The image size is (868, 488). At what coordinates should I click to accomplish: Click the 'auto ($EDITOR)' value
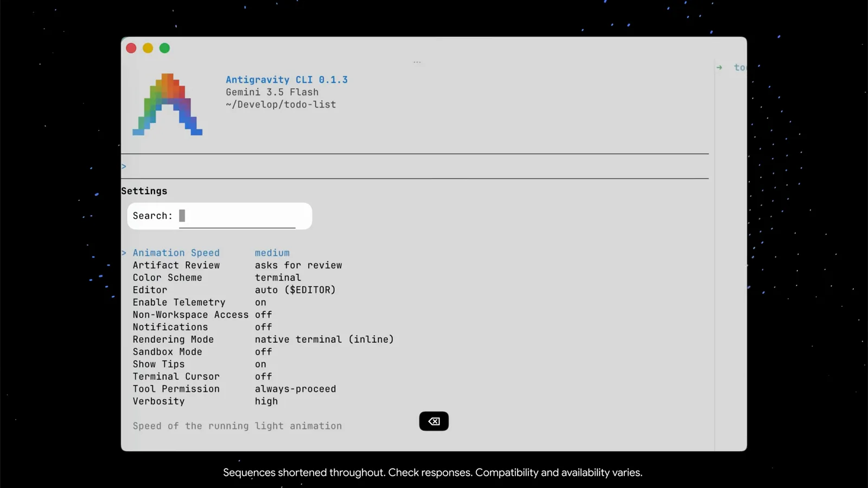pyautogui.click(x=296, y=290)
